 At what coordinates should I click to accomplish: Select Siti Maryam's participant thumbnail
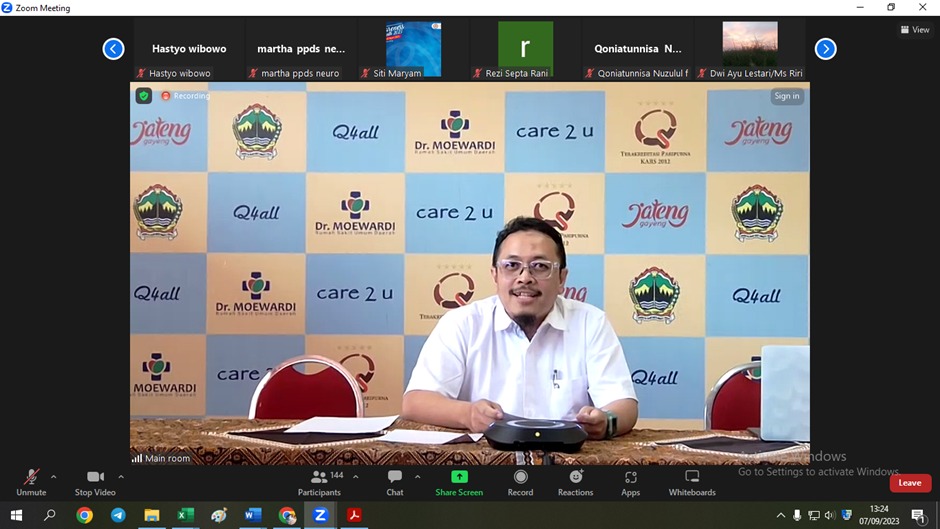(413, 49)
